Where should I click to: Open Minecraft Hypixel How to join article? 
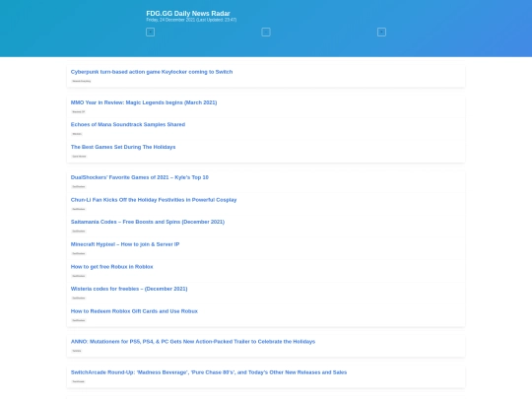tap(125, 244)
